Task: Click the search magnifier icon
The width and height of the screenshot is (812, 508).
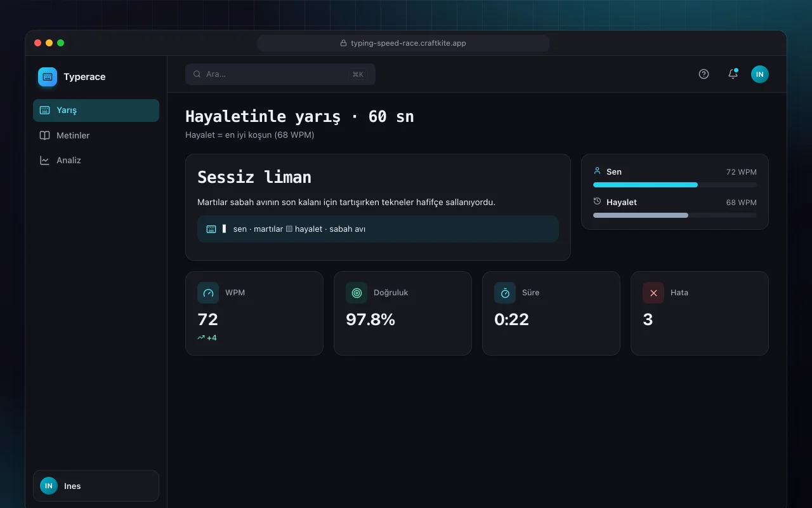Action: [x=197, y=74]
